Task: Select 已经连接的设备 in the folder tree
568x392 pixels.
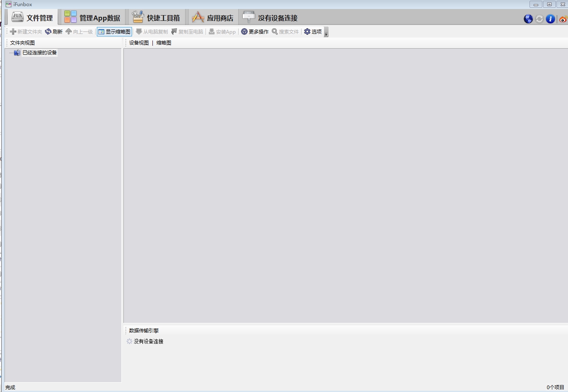Action: point(40,52)
